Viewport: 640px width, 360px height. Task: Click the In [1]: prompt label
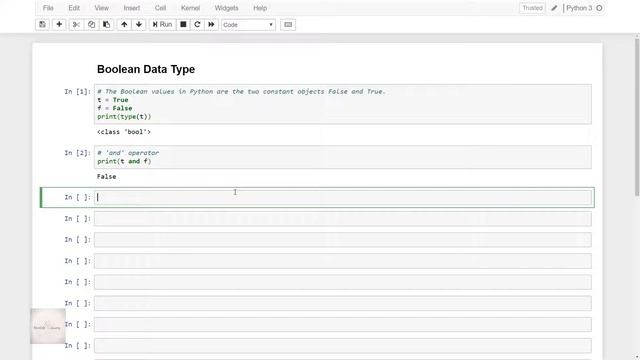[x=77, y=91]
